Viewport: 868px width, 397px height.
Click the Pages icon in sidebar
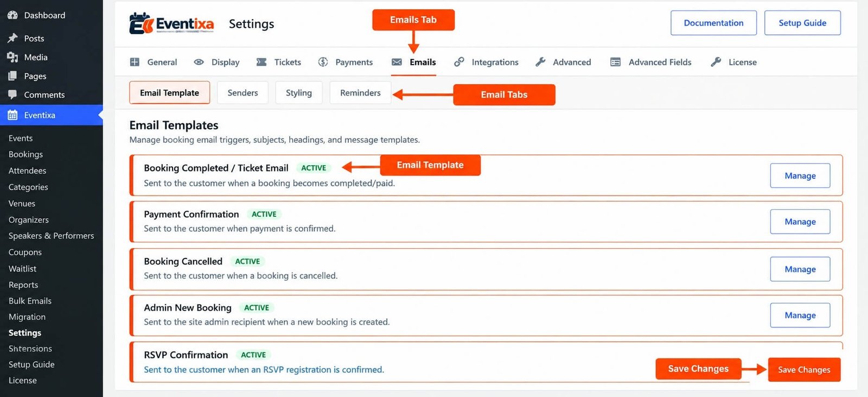(x=12, y=76)
